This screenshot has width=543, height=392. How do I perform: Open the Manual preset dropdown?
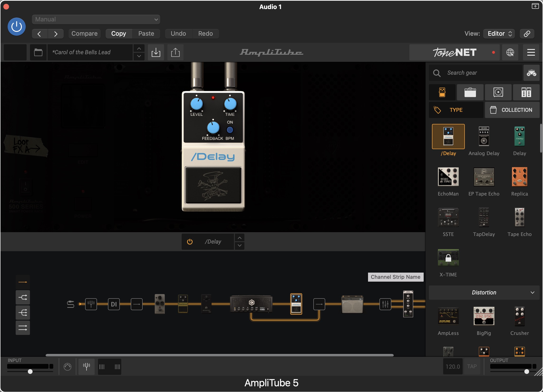click(x=96, y=19)
